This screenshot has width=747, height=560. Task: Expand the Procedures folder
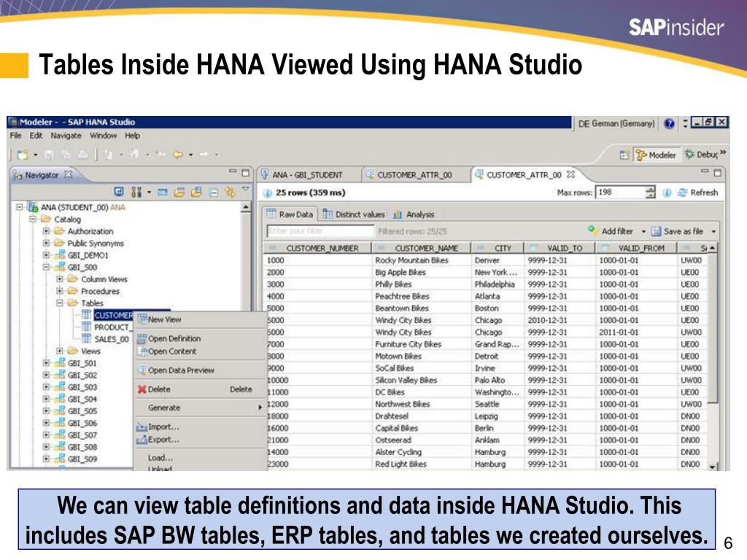pos(60,291)
